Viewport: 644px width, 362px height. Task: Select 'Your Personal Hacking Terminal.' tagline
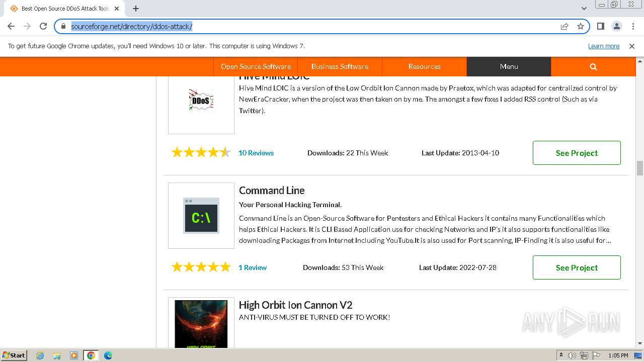[290, 205]
